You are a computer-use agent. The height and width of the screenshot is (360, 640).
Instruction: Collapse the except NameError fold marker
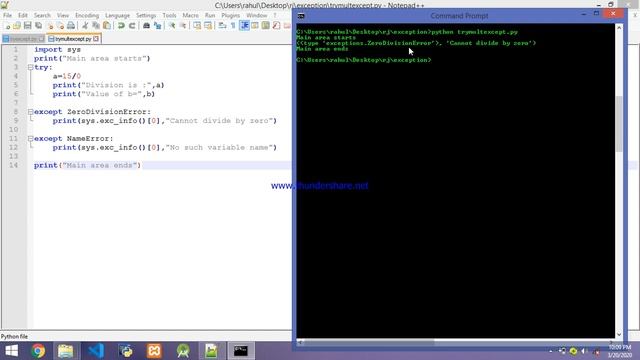point(30,138)
